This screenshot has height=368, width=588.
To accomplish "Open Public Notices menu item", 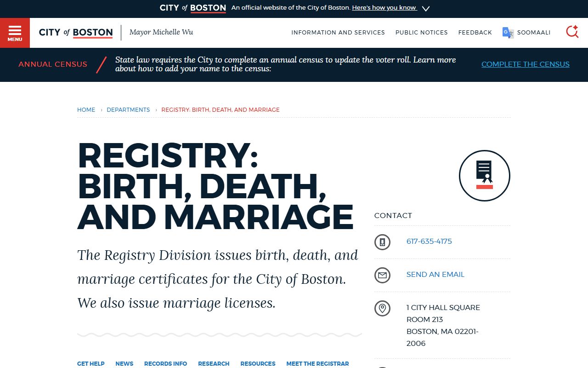I will point(422,33).
